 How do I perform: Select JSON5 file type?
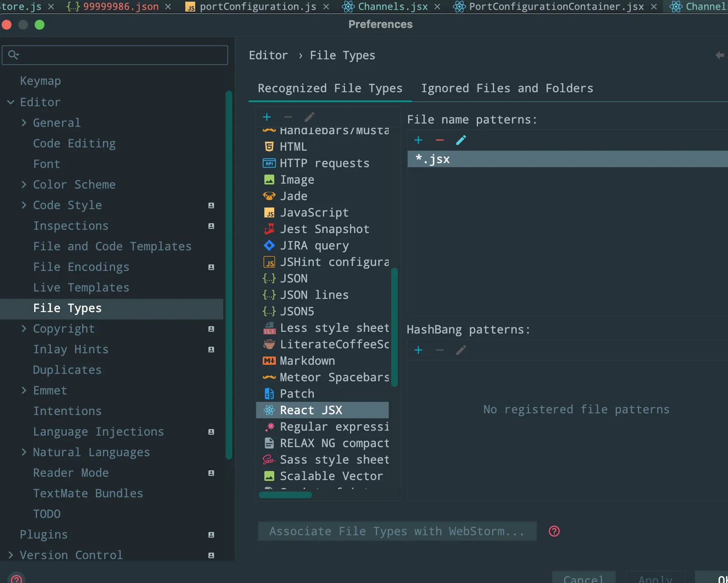tap(322, 311)
